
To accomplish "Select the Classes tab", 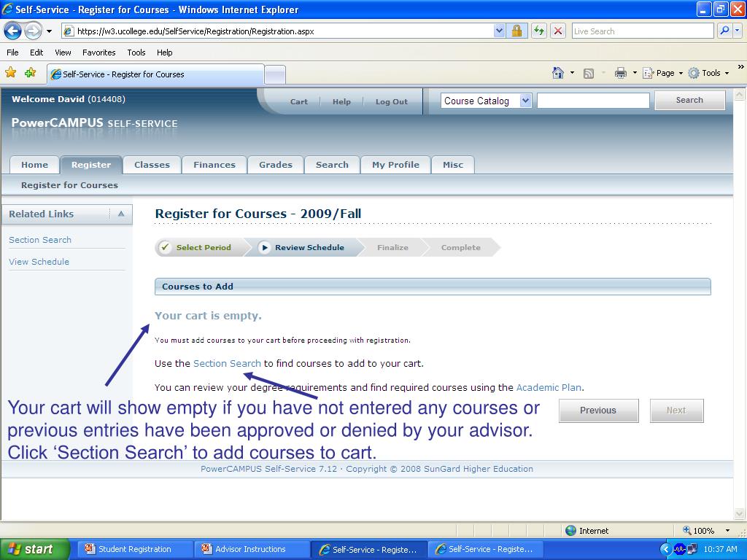I will [x=152, y=165].
